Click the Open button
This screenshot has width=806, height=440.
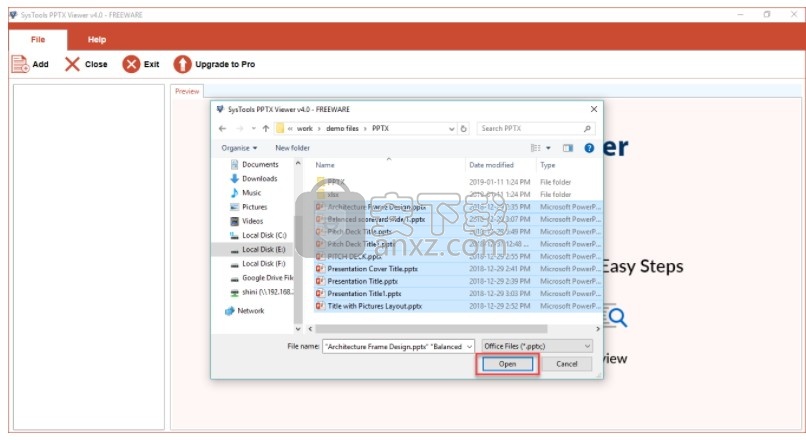click(x=507, y=364)
